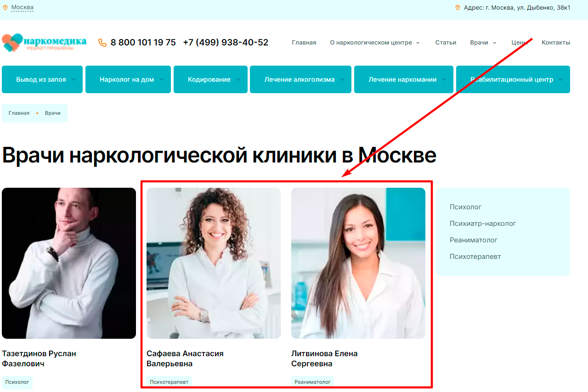588x392 pixels.
Task: Open Тазетдинов Руслан's portrait
Action: [69, 263]
